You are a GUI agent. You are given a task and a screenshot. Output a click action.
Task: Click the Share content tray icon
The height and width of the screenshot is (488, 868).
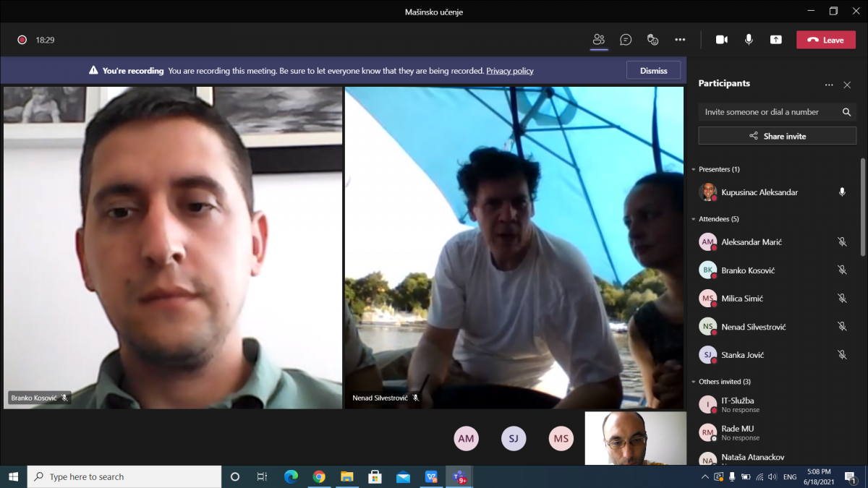pos(776,40)
